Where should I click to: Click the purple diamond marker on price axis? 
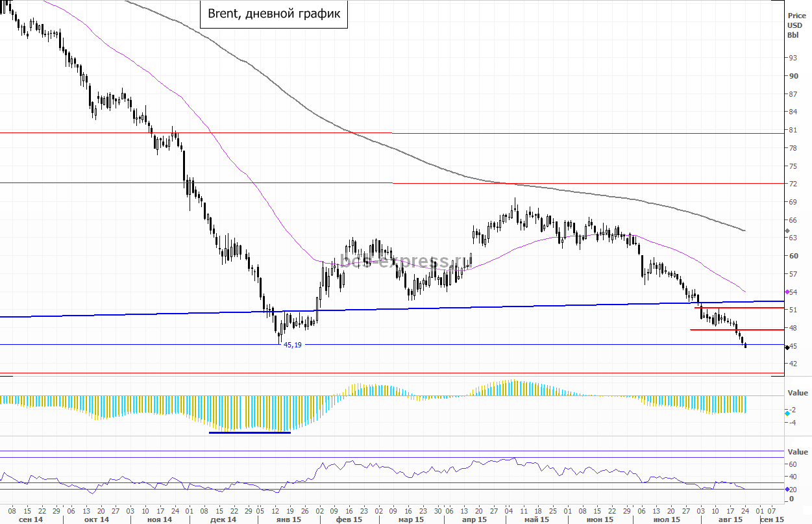pyautogui.click(x=787, y=292)
